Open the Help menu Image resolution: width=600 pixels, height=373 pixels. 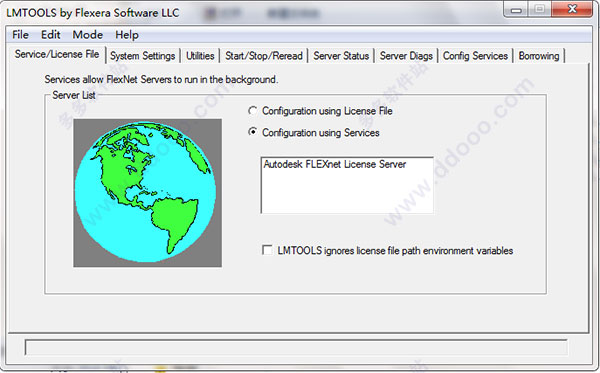(x=127, y=35)
